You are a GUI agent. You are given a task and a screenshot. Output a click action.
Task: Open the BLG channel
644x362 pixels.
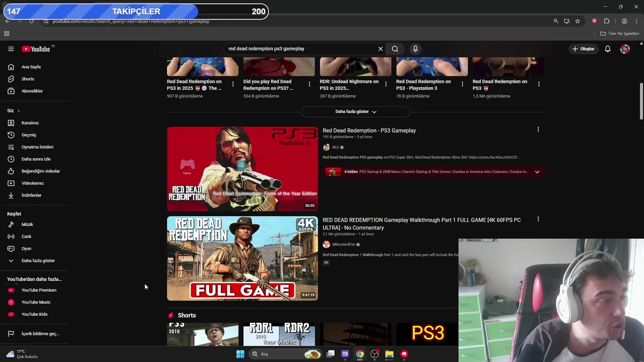pyautogui.click(x=336, y=147)
